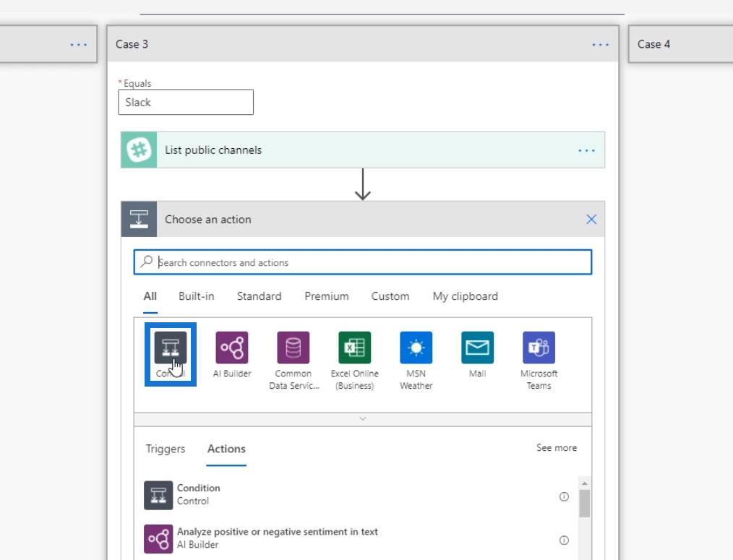This screenshot has height=560, width=733.
Task: Click the Equals field containing Slack
Action: point(186,102)
